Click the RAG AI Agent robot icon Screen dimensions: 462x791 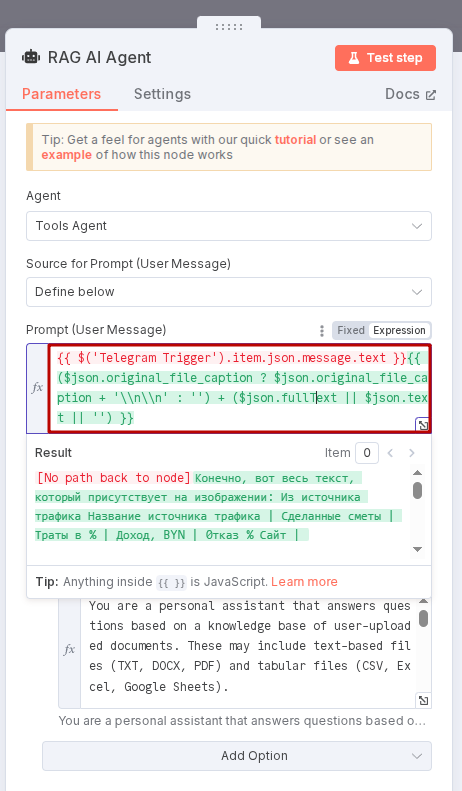[x=31, y=57]
